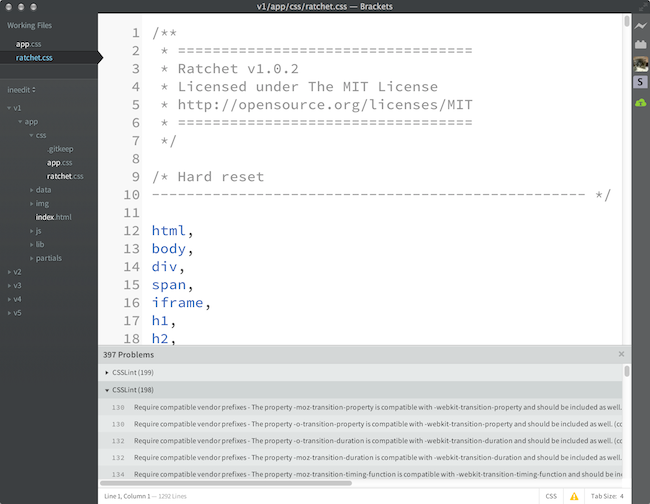
Task: Click the Line 1, Column 1 cursor status
Action: coord(127,496)
